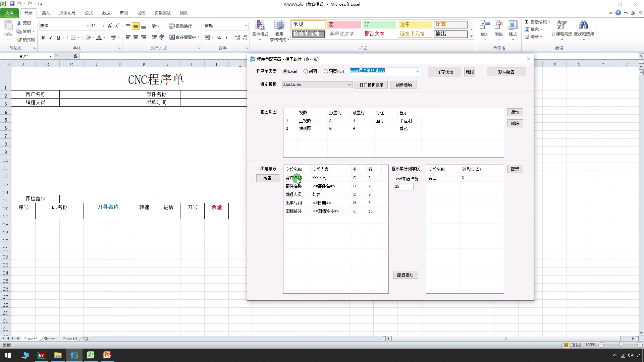The height and width of the screenshot is (362, 644).
Task: Click the 刷新选项 button
Action: pyautogui.click(x=404, y=85)
